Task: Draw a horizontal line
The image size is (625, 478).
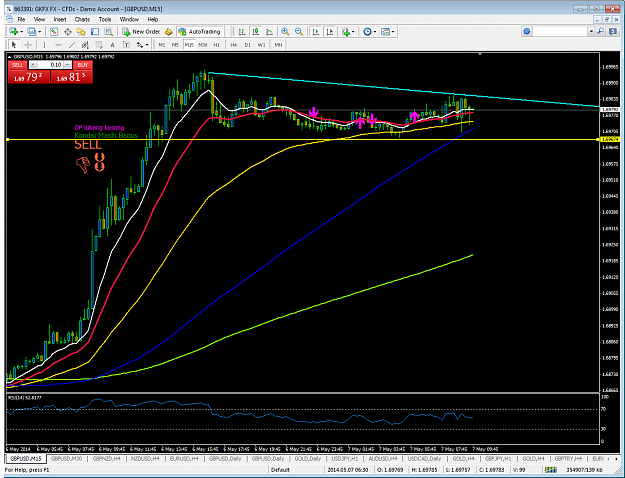Action: pyautogui.click(x=58, y=45)
